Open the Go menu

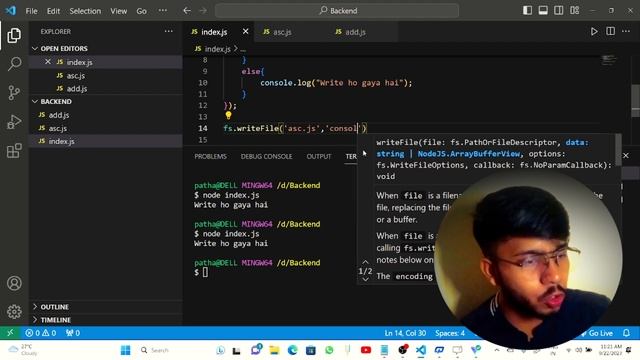click(141, 11)
